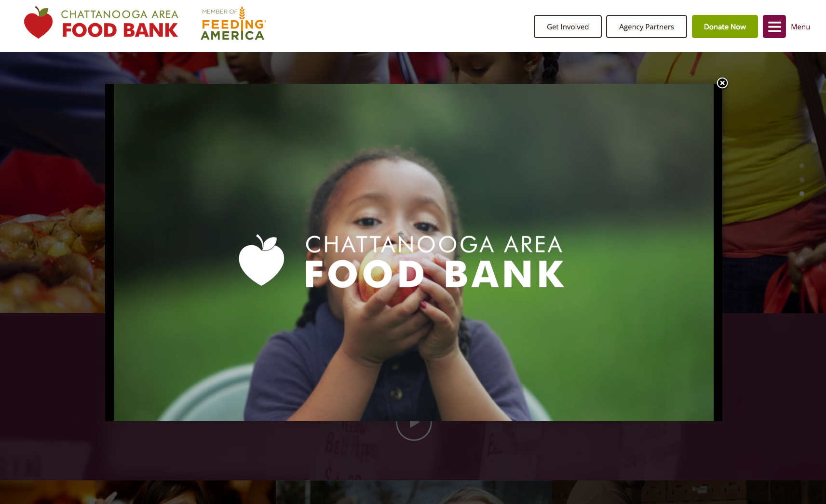The height and width of the screenshot is (504, 826).
Task: Click the white FOOD BANK title in the video
Action: point(434,274)
